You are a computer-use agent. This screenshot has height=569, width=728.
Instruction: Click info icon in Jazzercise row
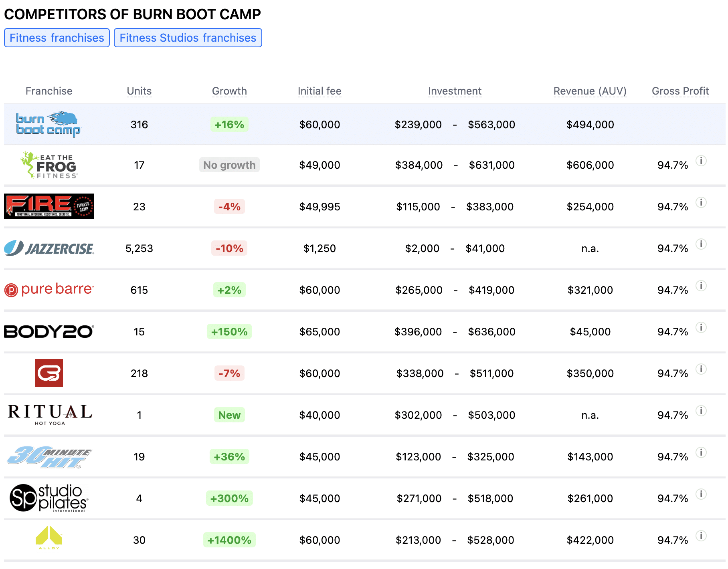[701, 244]
